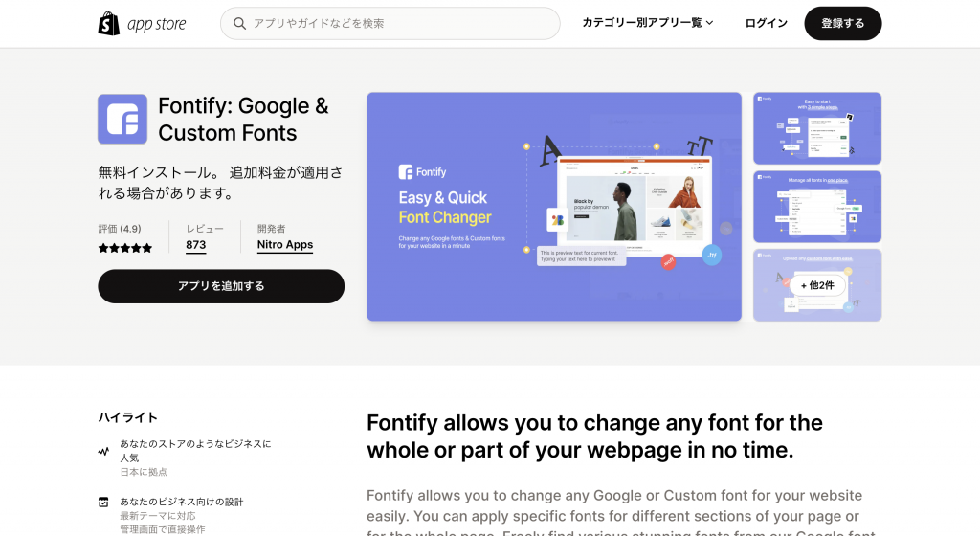The image size is (980, 536).
Task: Click the five-star rating icons
Action: point(125,248)
